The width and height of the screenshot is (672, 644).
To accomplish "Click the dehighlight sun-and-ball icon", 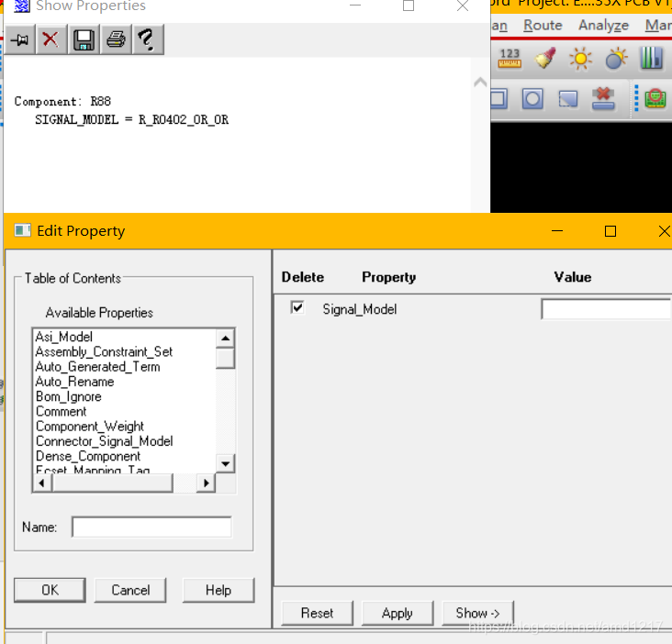I will click(x=615, y=59).
